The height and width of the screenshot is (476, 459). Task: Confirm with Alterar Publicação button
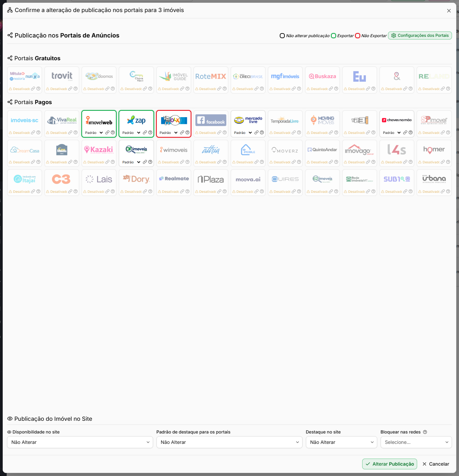[390, 464]
